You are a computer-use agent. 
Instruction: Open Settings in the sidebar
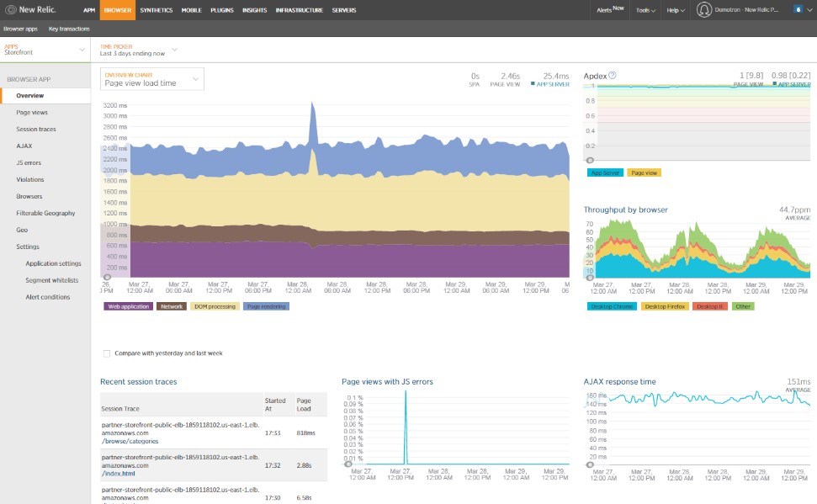coord(28,247)
